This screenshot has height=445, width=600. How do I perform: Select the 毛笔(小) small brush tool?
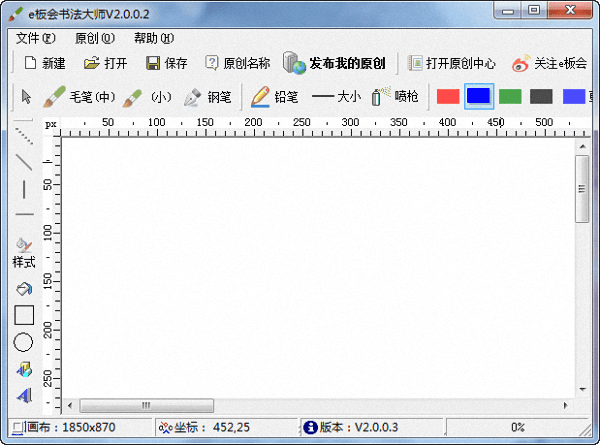point(133,97)
